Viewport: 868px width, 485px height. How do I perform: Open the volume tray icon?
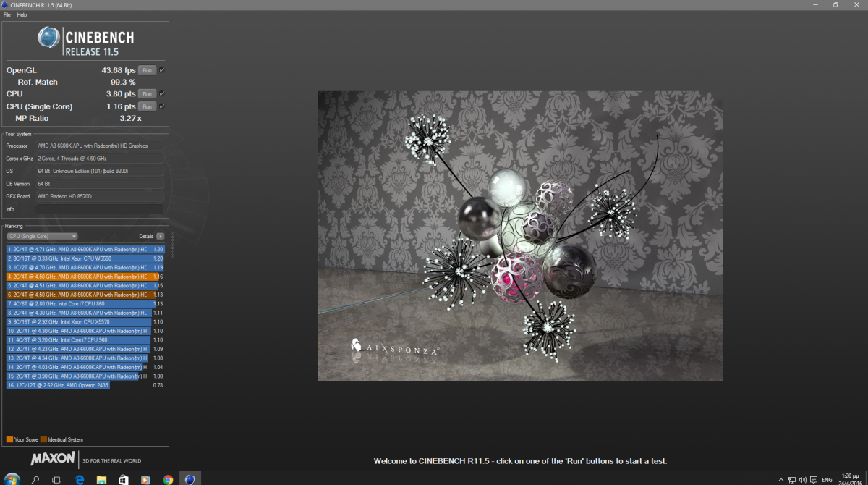(x=803, y=479)
